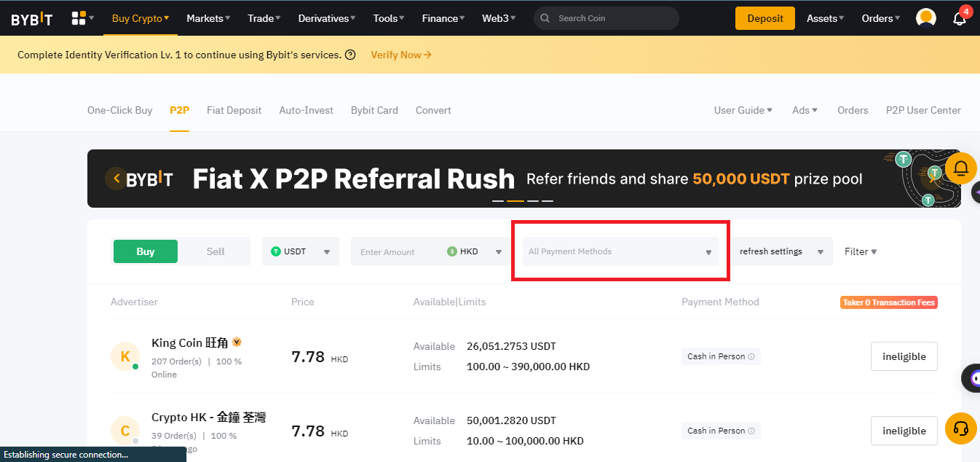Click the Search Coin field

(606, 18)
